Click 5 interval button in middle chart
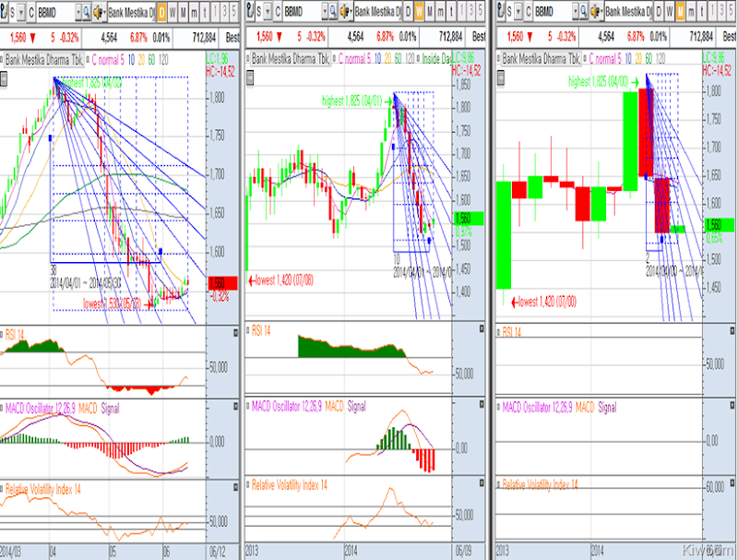This screenshot has height=560, width=738. (x=481, y=12)
